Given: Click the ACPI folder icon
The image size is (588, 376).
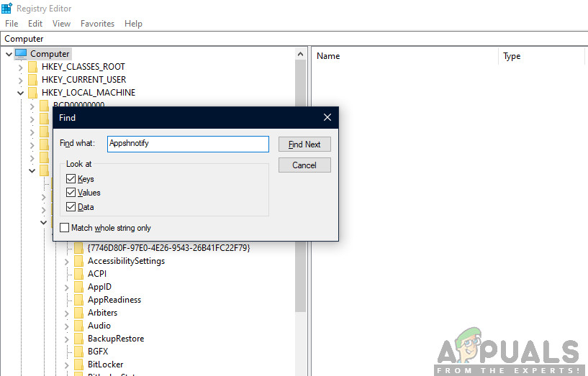Looking at the screenshot, I should 78,274.
